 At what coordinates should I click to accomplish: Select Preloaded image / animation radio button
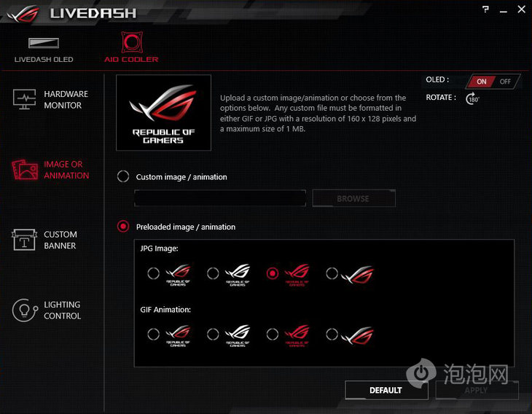coord(123,227)
